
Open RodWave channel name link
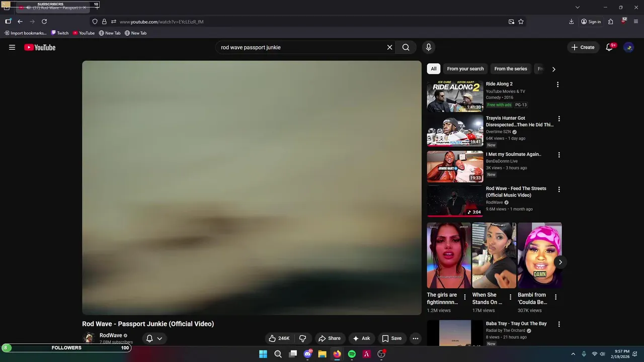(111, 335)
